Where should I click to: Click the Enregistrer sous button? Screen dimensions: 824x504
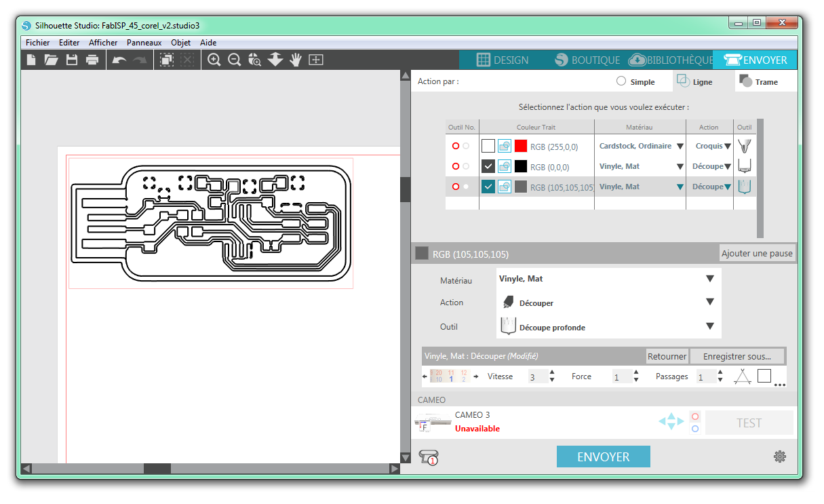(738, 356)
